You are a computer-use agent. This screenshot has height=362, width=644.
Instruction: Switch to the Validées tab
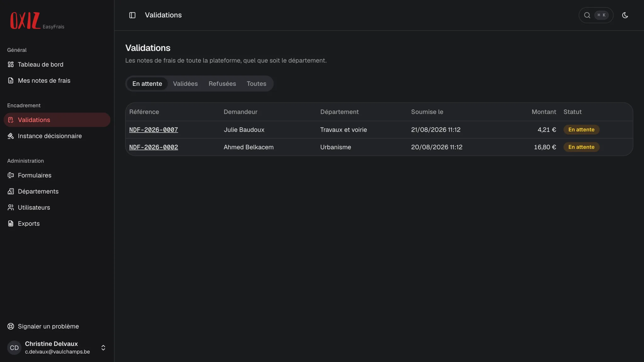[x=185, y=84]
